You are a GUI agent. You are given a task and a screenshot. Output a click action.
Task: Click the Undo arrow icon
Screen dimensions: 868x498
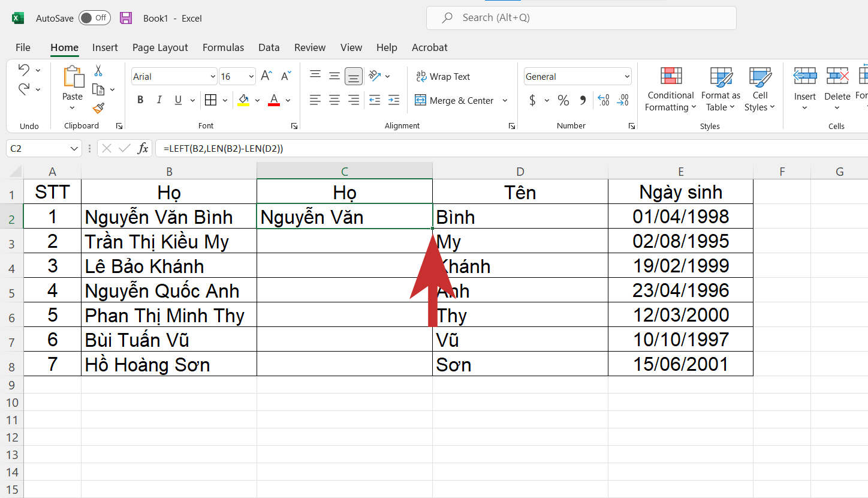(x=24, y=70)
